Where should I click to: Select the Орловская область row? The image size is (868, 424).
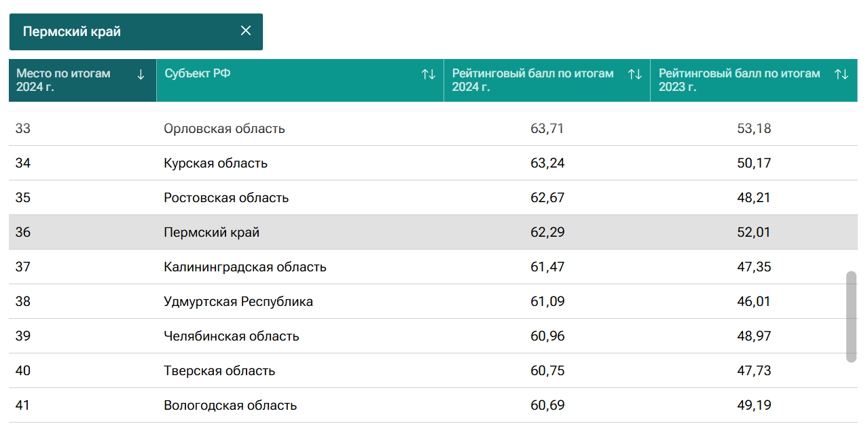pos(224,129)
